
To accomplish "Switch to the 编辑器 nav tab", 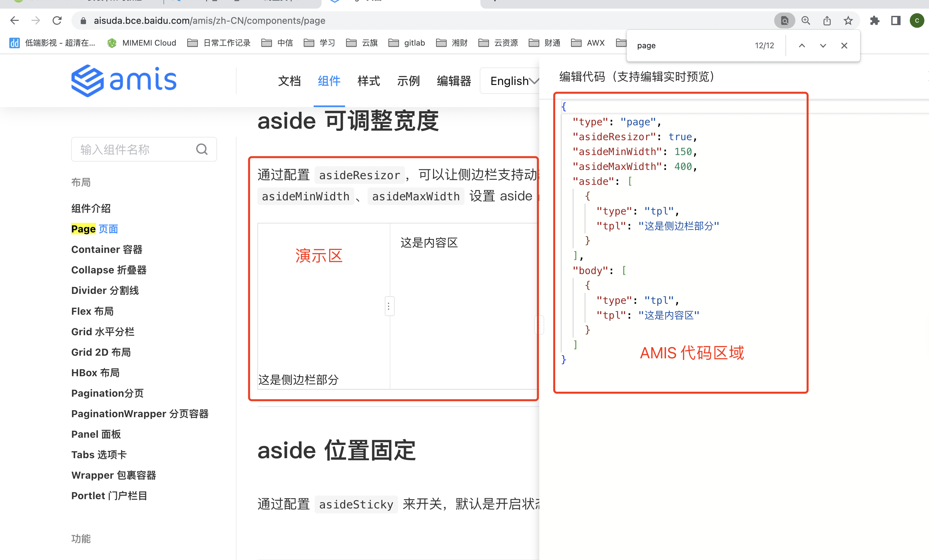I will [x=454, y=81].
